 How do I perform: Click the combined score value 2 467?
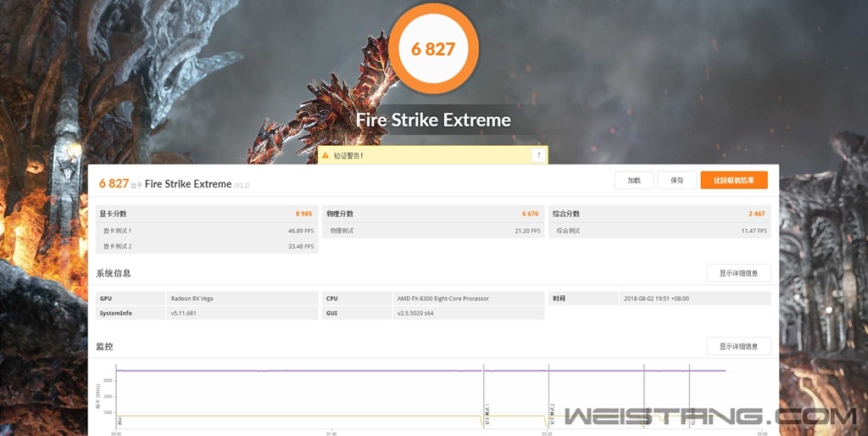click(x=757, y=214)
